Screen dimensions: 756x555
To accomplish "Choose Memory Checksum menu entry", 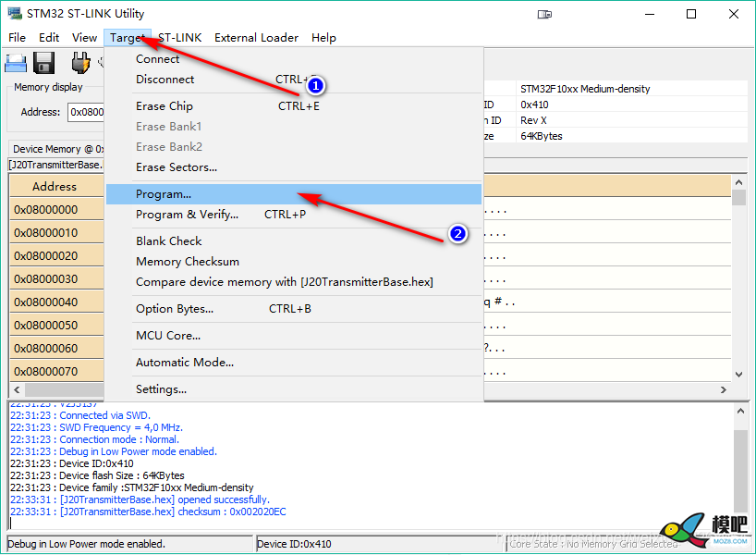I will [294, 262].
